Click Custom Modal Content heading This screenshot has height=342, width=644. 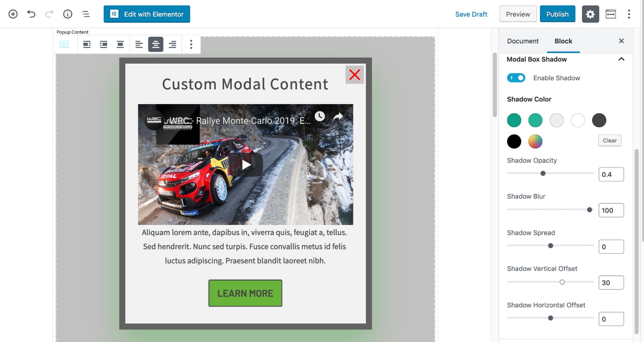[x=245, y=84]
